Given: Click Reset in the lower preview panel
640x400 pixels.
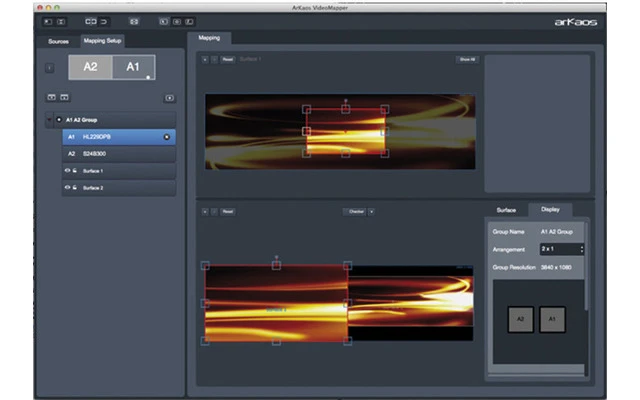Looking at the screenshot, I should (228, 211).
